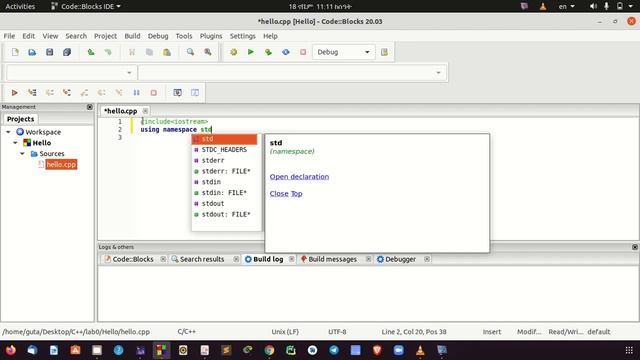
Task: Close the Management panel
Action: click(x=90, y=107)
